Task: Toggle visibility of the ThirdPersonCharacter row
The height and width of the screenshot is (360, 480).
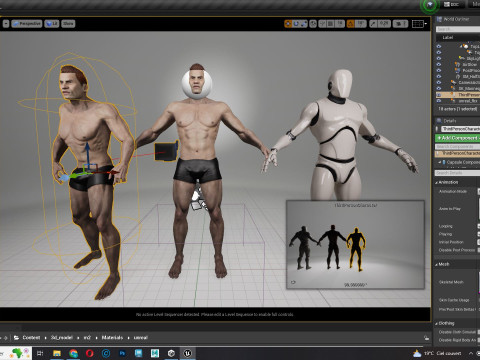Action: point(439,95)
